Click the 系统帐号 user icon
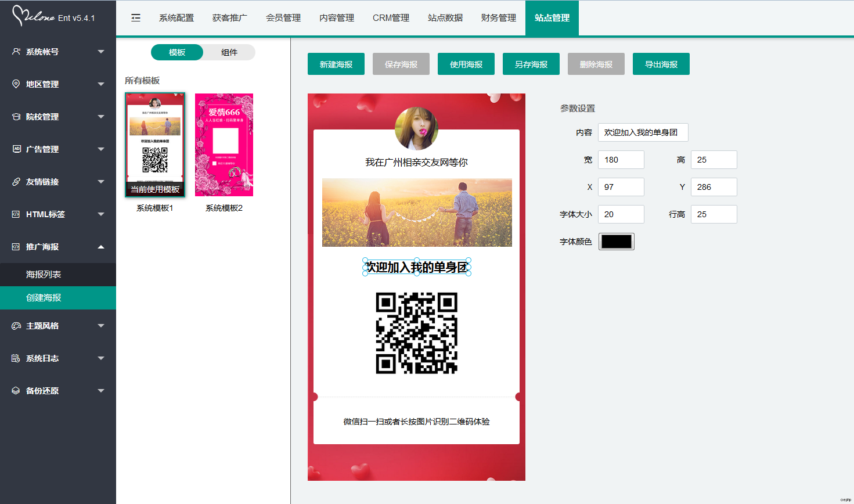854x504 pixels. (x=16, y=52)
